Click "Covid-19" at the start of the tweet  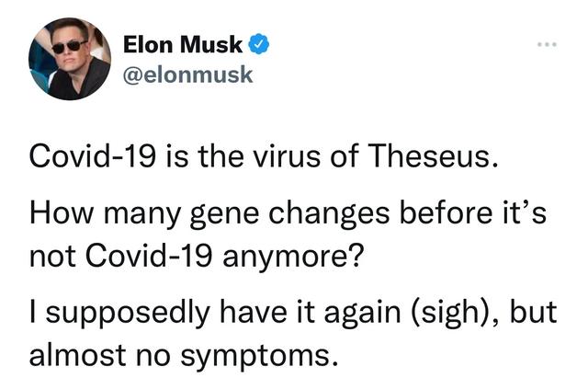(92, 155)
